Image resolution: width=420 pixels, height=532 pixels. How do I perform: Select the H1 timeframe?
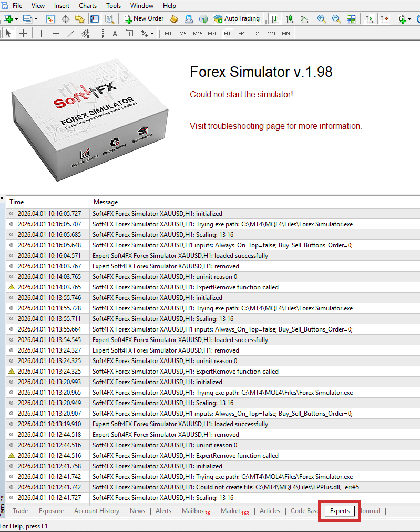click(x=227, y=33)
